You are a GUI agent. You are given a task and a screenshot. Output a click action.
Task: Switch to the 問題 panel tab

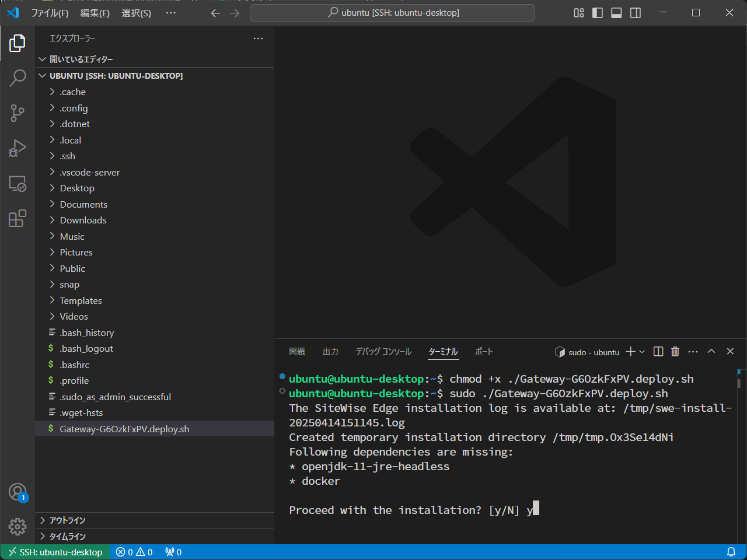click(297, 351)
